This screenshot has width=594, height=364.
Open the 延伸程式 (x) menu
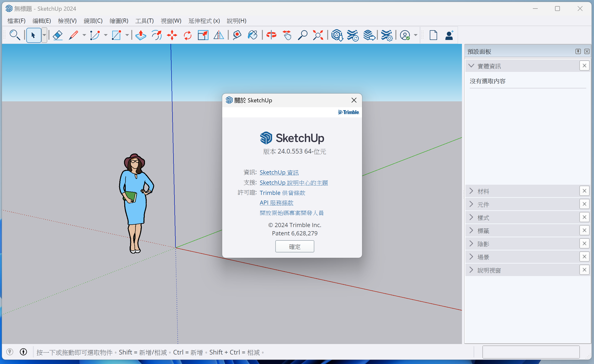[204, 21]
